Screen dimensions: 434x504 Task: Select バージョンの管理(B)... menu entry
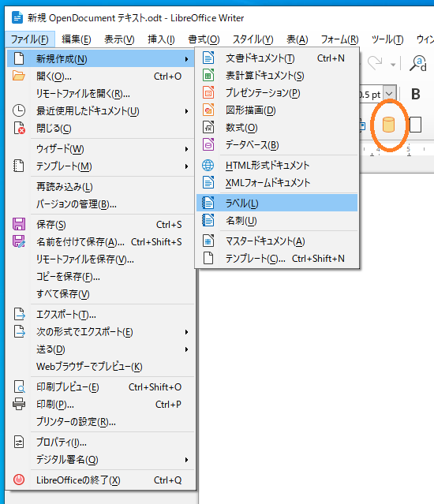click(100, 204)
